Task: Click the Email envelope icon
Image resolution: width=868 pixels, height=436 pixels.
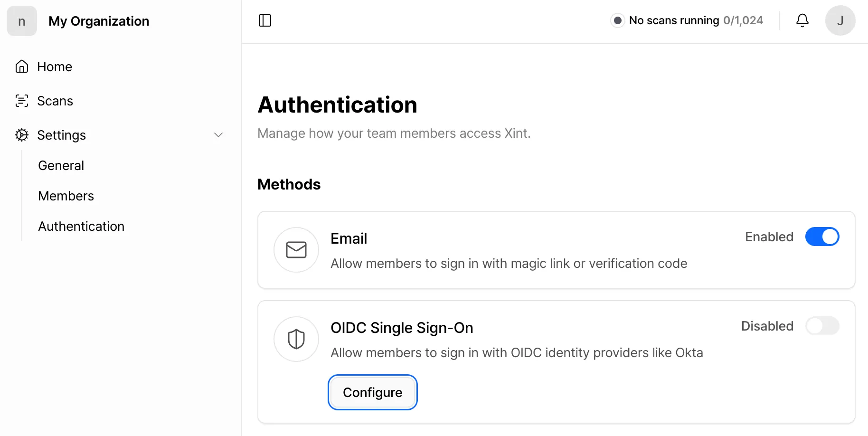Action: pos(296,250)
